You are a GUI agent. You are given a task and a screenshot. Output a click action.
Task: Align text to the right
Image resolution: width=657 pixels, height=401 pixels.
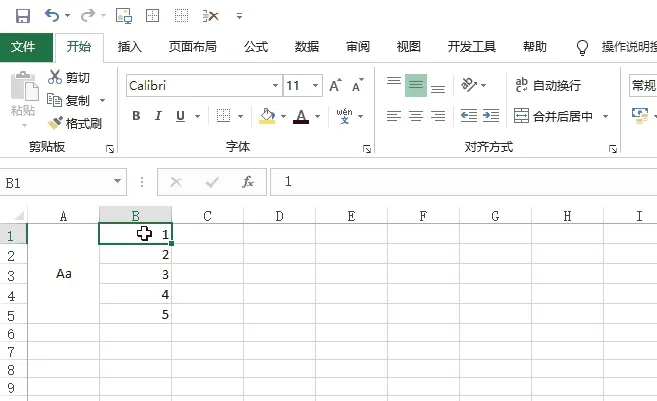click(x=438, y=116)
